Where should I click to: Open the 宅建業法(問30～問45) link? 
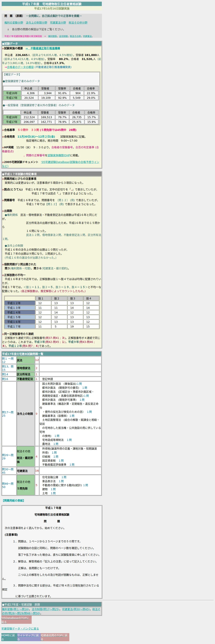76,609
